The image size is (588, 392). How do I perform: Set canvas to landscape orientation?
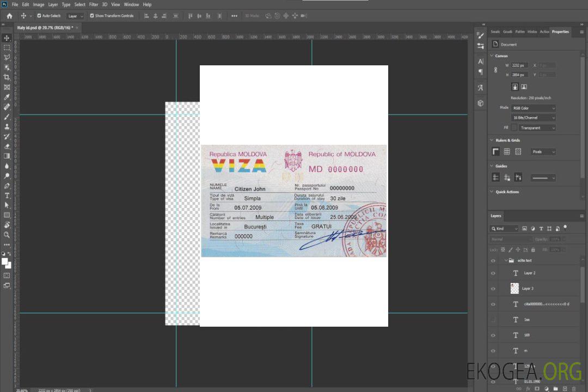pyautogui.click(x=524, y=87)
